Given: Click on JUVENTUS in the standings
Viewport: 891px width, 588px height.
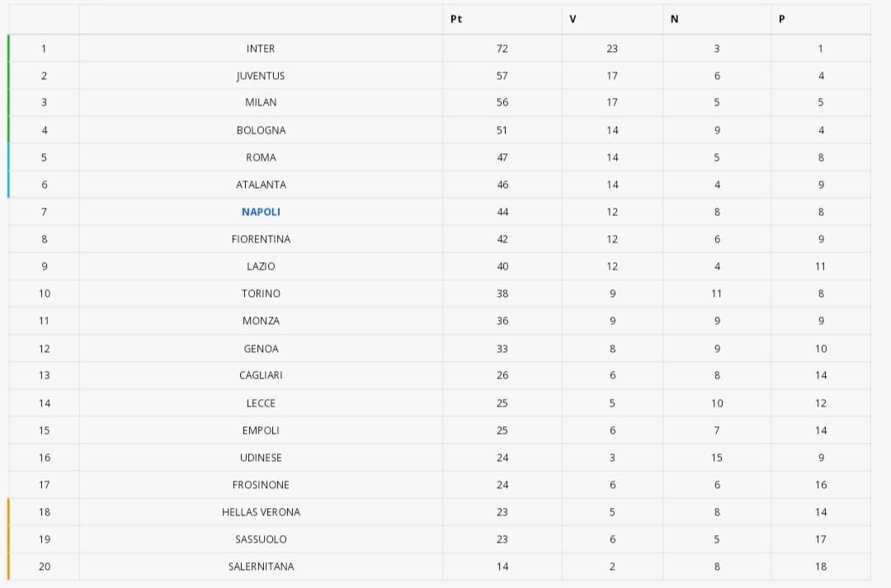Looking at the screenshot, I should coord(261,76).
